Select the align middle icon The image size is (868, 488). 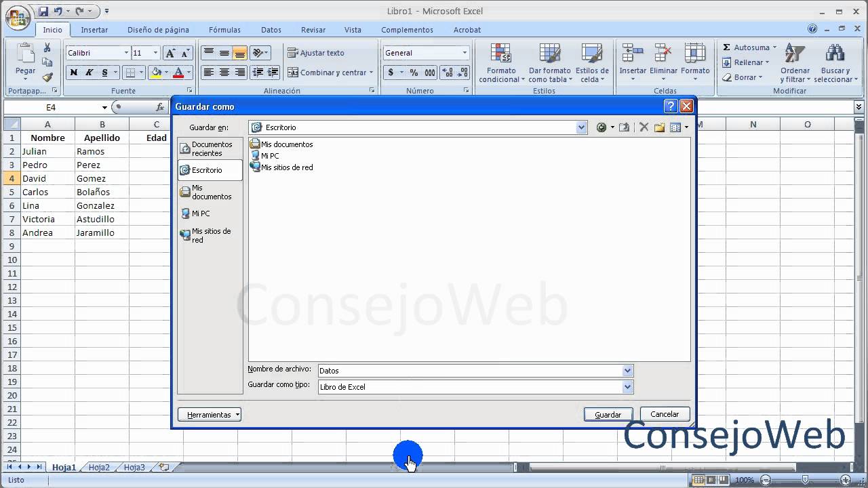(224, 53)
